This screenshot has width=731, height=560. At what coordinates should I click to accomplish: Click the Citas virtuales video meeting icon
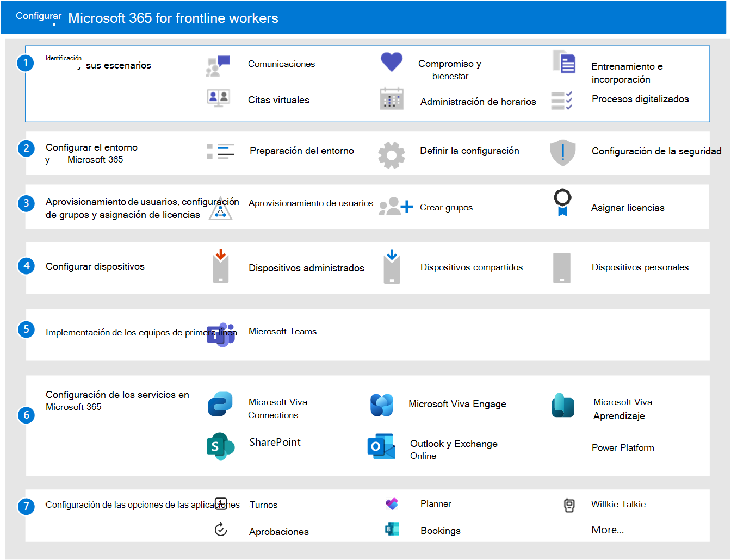point(219,98)
